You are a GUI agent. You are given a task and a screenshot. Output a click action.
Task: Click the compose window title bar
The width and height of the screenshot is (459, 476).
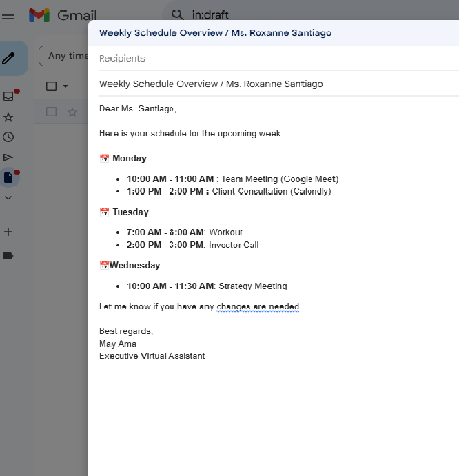[x=274, y=33]
